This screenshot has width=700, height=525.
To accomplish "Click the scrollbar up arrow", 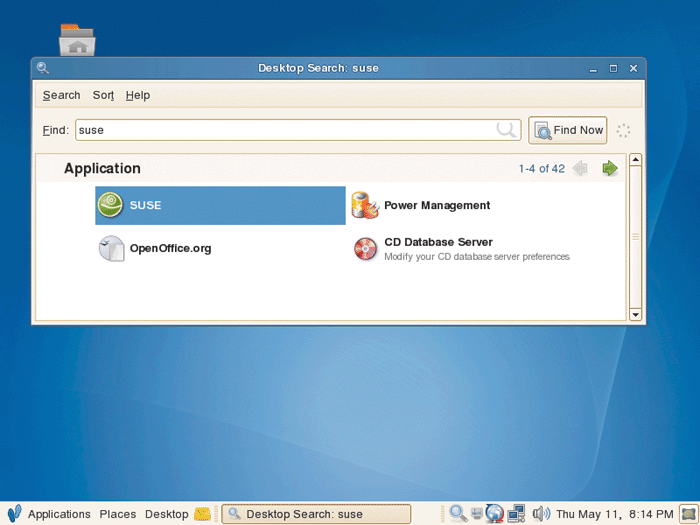I will point(635,160).
